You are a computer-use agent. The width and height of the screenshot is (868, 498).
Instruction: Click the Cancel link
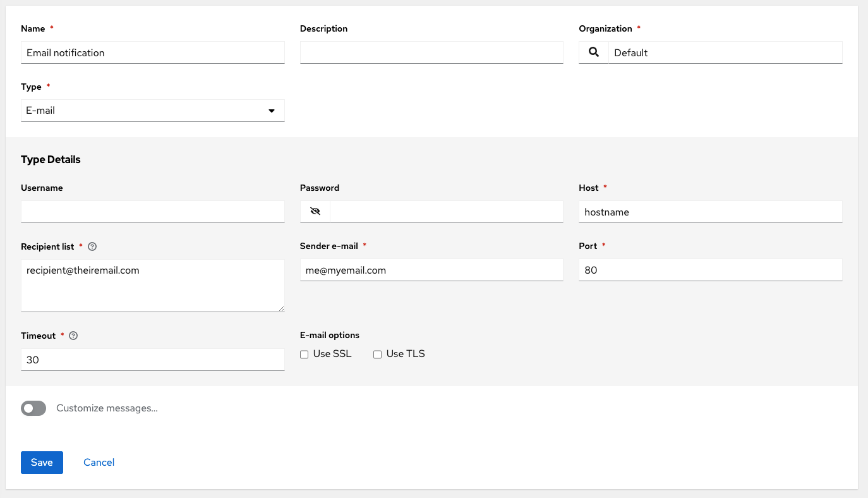click(99, 462)
